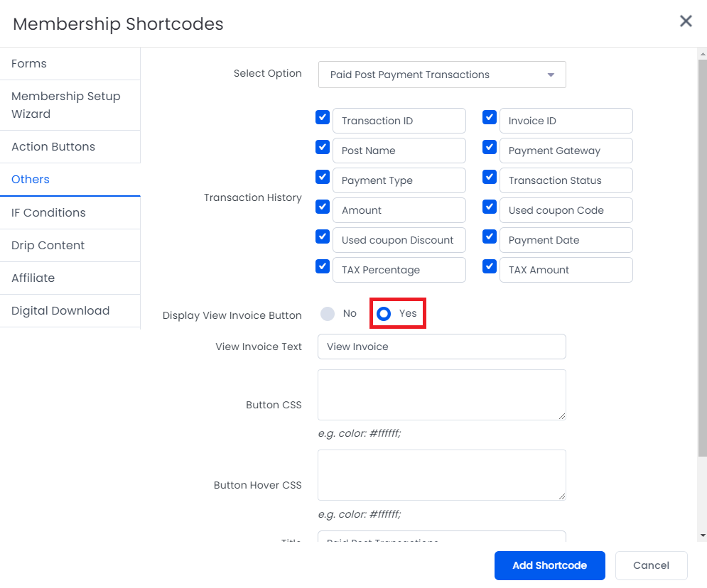Select the Others tab
The image size is (707, 588).
tap(70, 180)
